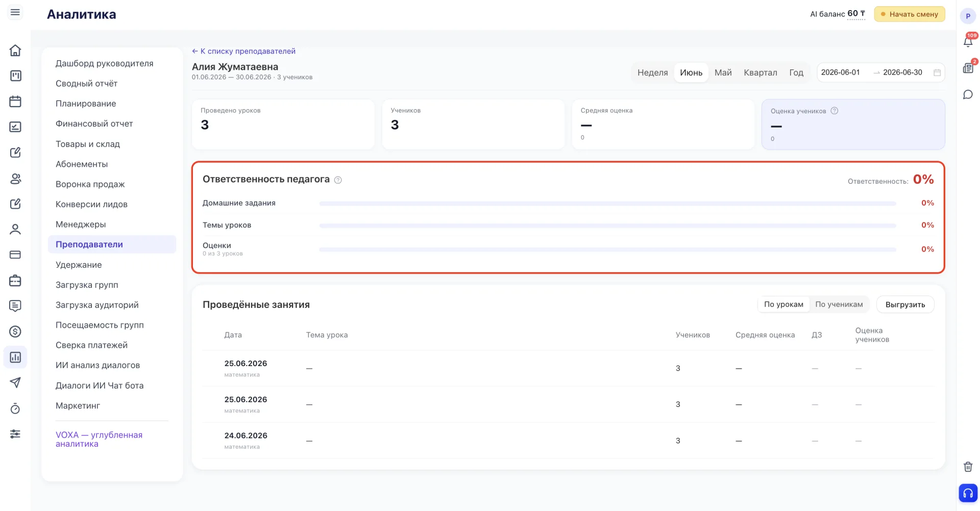The width and height of the screenshot is (980, 511).
Task: Open the single user profile sidebar icon
Action: (15, 229)
